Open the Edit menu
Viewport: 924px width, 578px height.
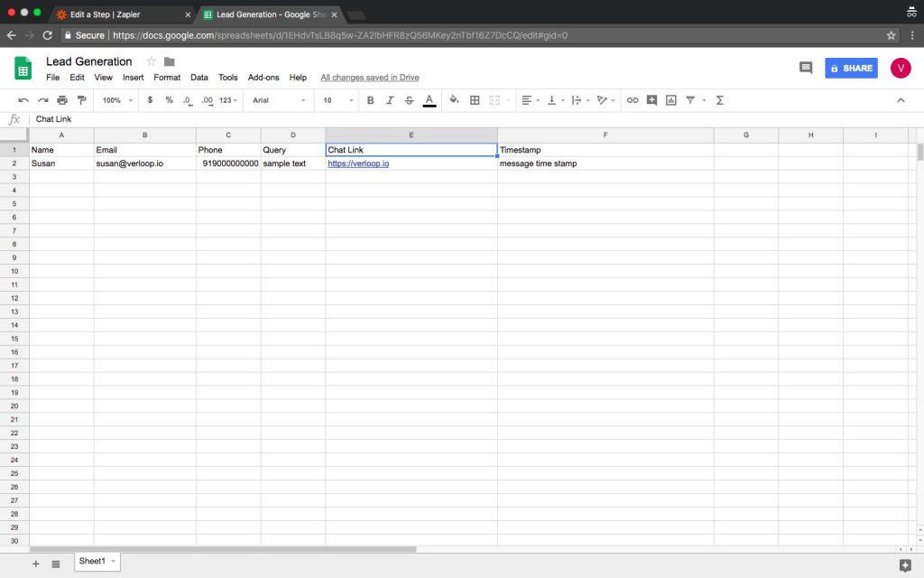pyautogui.click(x=78, y=78)
